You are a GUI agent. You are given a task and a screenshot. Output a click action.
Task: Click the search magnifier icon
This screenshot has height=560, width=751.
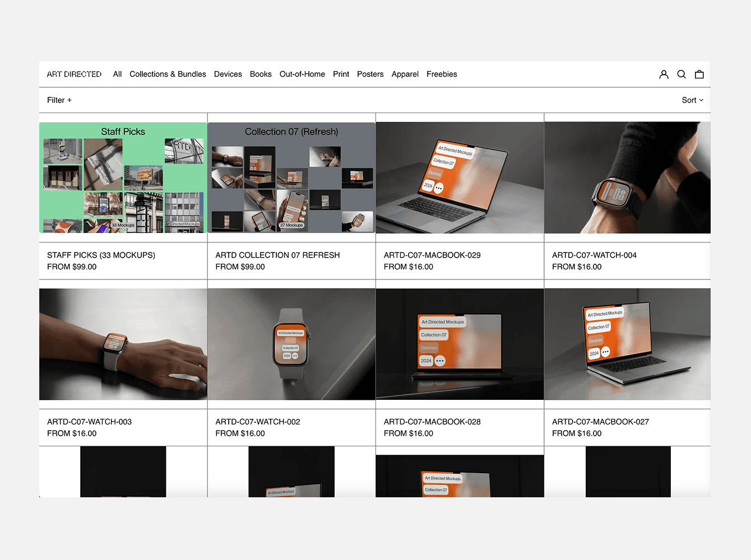pyautogui.click(x=682, y=74)
